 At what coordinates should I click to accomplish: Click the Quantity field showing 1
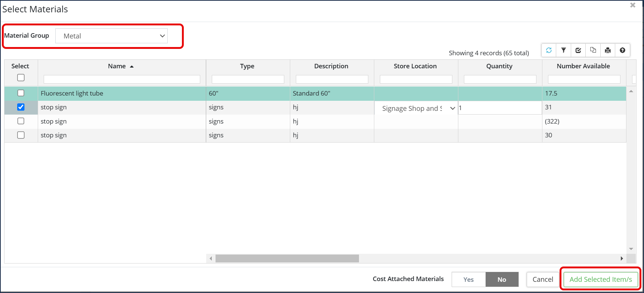pyautogui.click(x=500, y=108)
